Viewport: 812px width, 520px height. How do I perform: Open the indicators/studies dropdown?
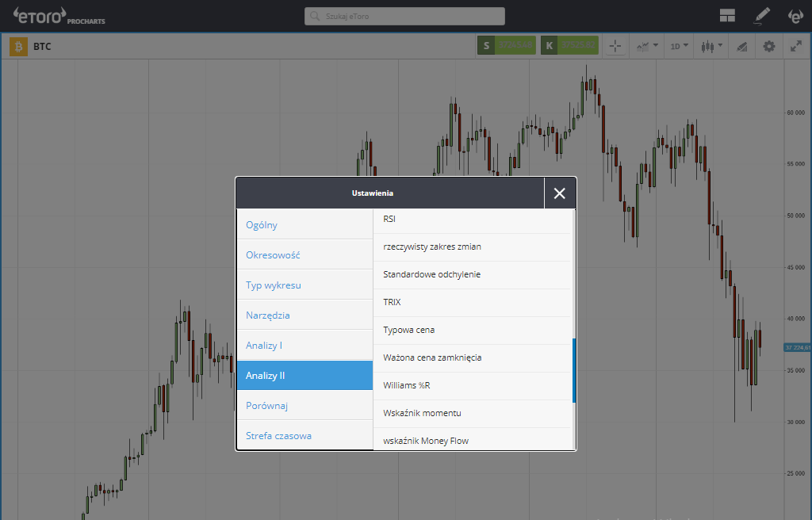[647, 46]
